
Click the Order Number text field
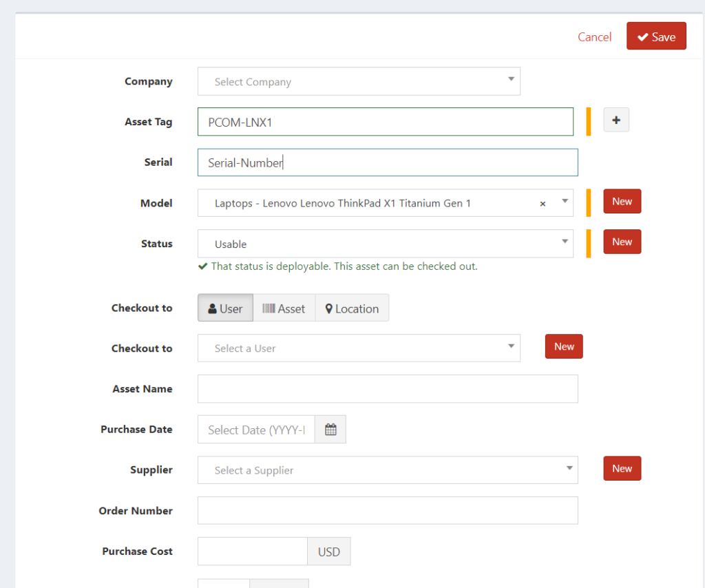[x=387, y=511]
